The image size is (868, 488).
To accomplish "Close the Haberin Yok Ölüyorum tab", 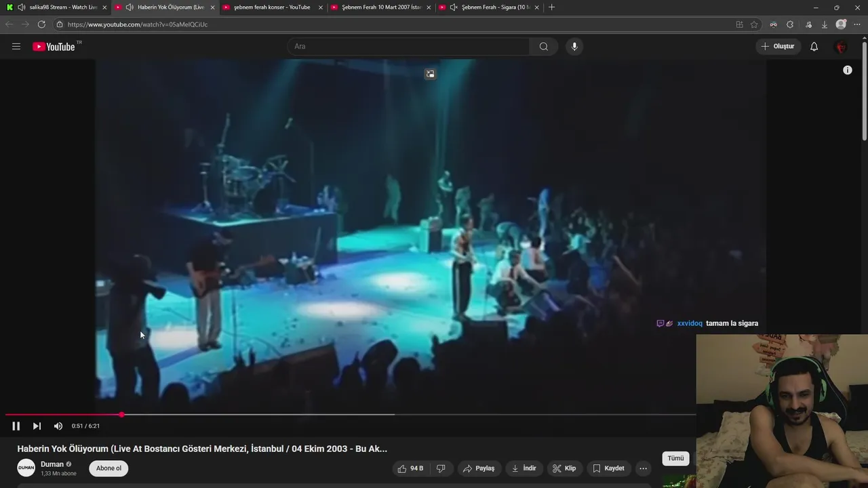I will (212, 7).
